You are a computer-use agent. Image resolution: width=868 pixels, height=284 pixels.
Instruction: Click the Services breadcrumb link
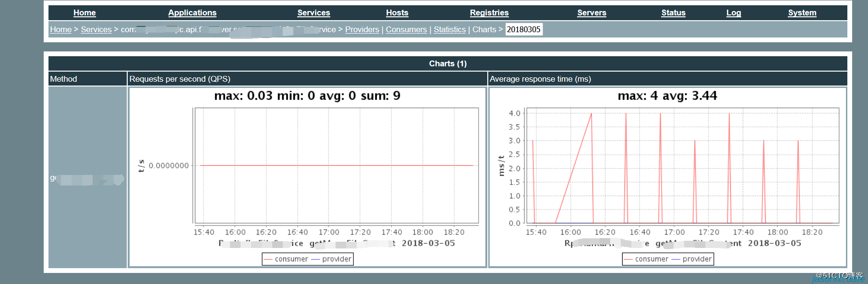(96, 30)
